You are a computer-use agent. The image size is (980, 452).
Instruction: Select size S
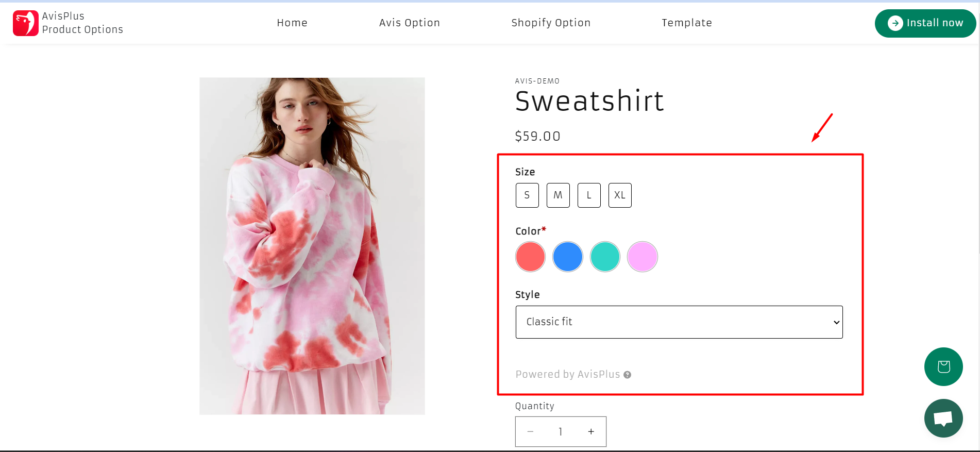pyautogui.click(x=527, y=195)
